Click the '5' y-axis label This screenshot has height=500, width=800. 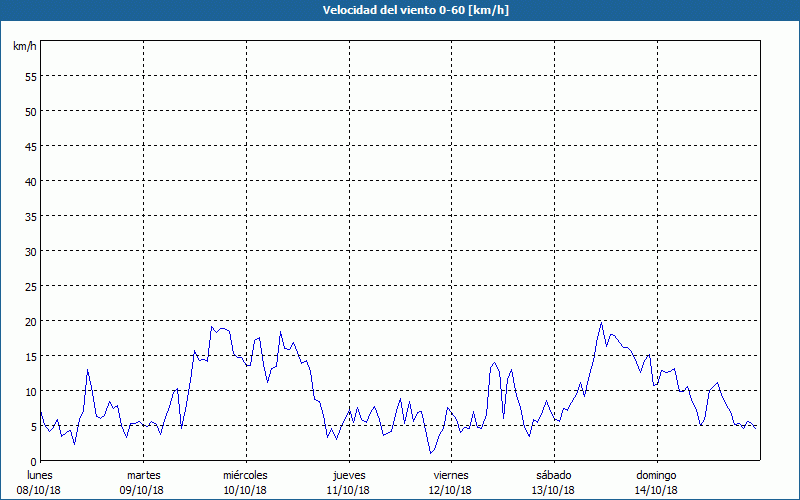pyautogui.click(x=34, y=427)
